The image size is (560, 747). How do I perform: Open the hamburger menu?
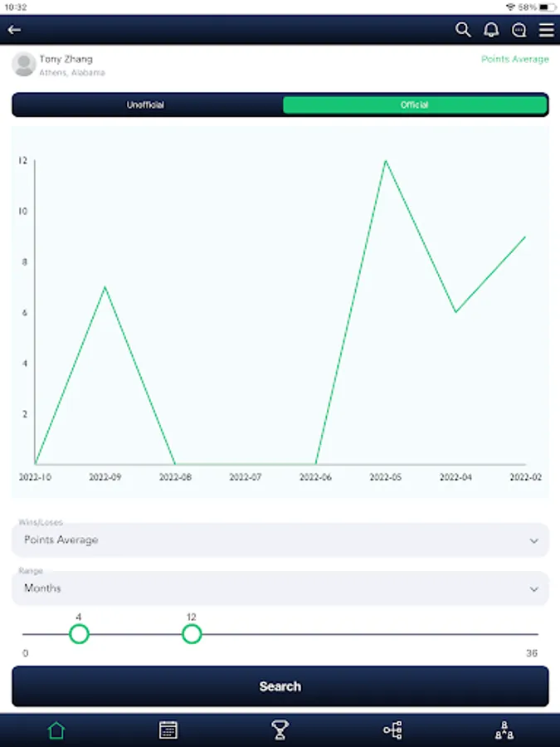[x=546, y=30]
